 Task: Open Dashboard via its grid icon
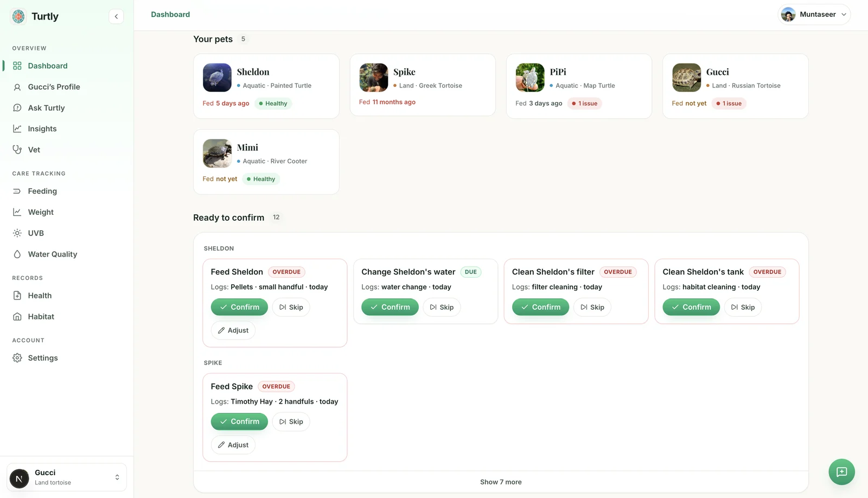click(17, 66)
